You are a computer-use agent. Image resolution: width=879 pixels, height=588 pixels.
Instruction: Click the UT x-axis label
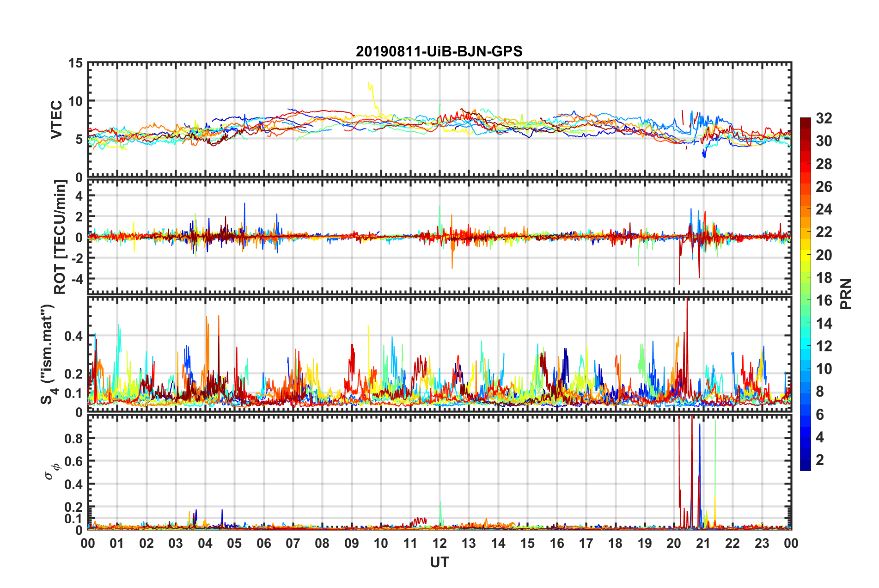[x=439, y=562]
